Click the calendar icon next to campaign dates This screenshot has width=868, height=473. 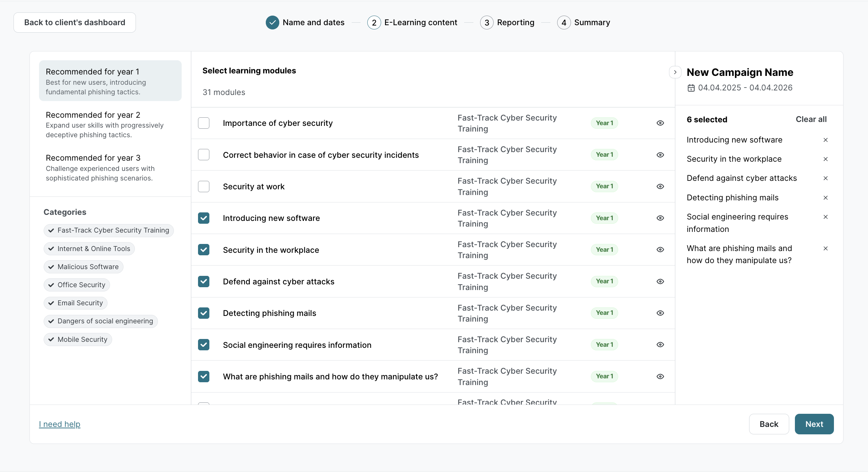click(691, 88)
